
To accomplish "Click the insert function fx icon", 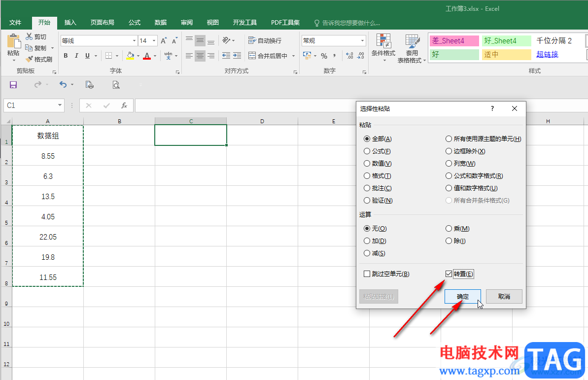I will tap(124, 105).
